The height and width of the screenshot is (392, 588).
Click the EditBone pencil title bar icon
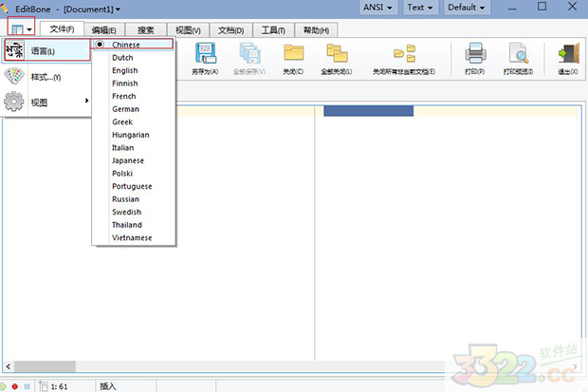pos(4,8)
